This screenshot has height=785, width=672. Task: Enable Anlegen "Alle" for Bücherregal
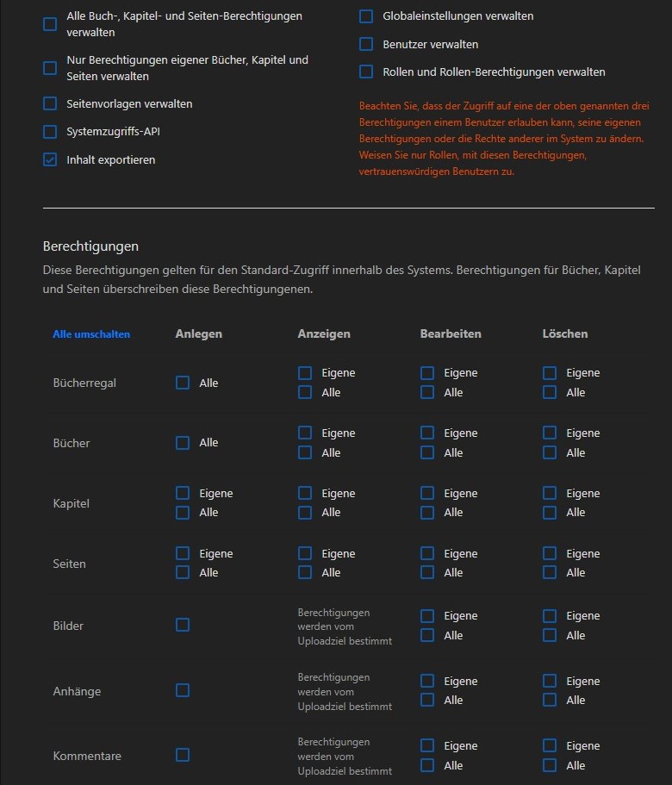183,383
